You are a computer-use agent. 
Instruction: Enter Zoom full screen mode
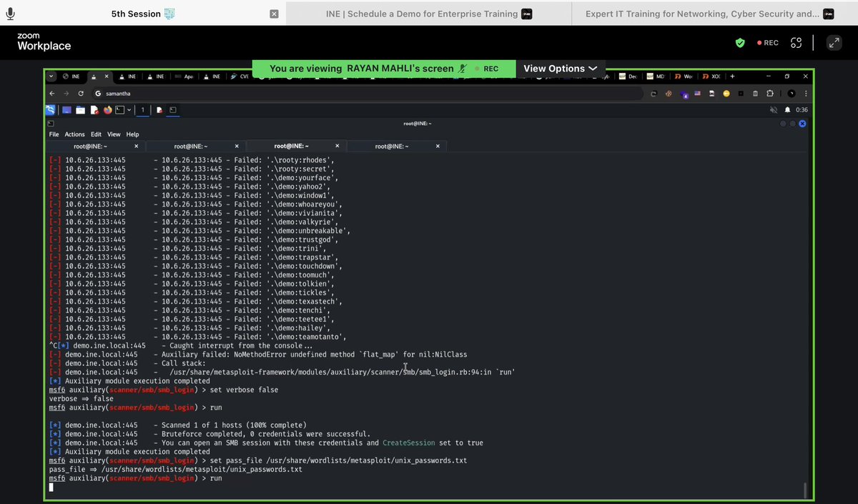pyautogui.click(x=834, y=43)
